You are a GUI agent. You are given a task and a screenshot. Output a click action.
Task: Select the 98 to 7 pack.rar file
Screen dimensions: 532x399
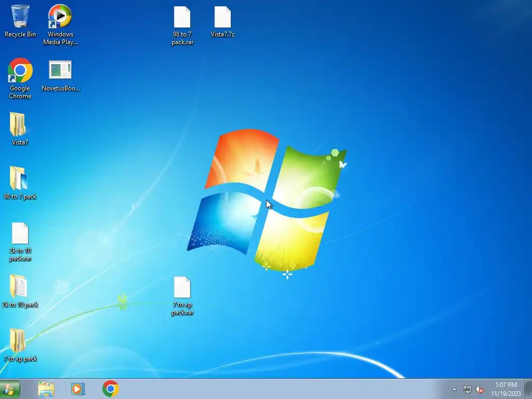(182, 26)
